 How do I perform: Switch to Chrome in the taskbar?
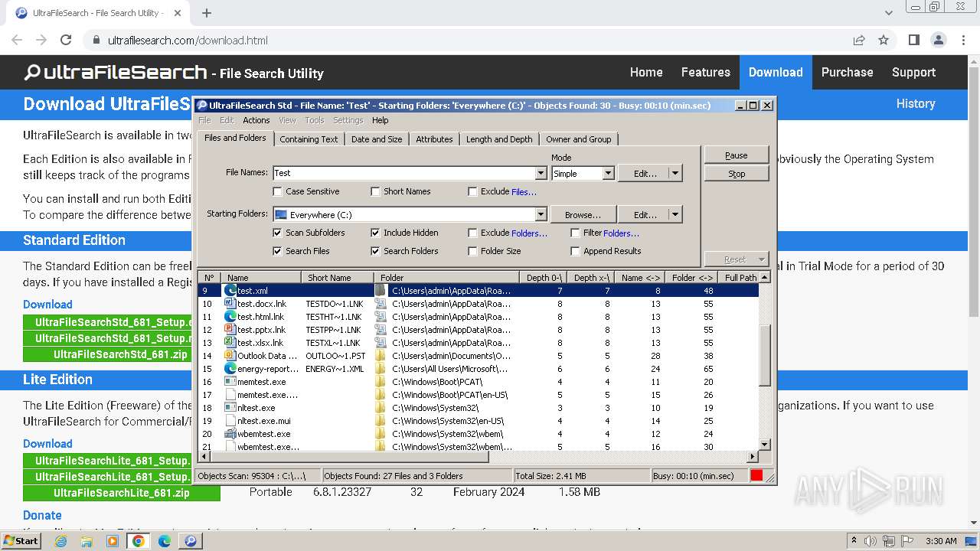139,541
